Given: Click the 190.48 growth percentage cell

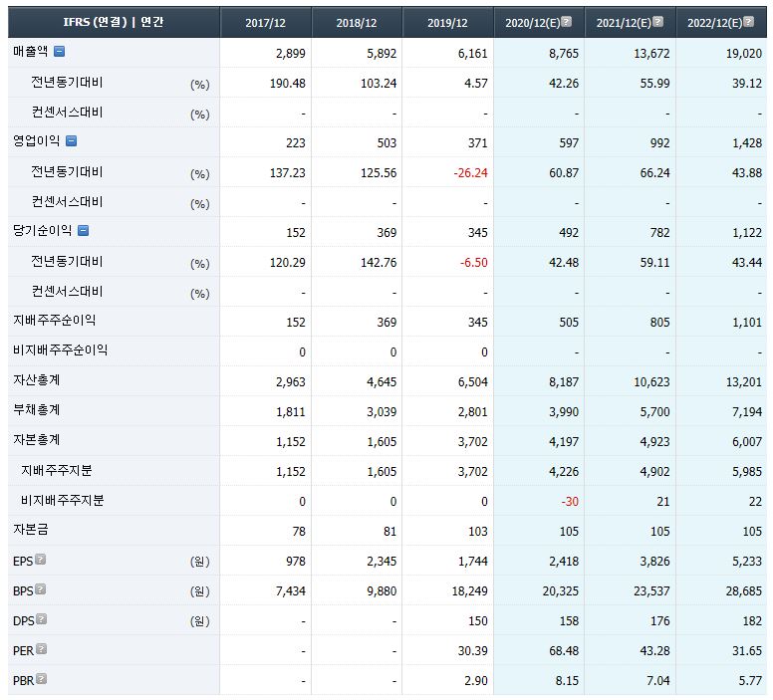Looking at the screenshot, I should (288, 84).
